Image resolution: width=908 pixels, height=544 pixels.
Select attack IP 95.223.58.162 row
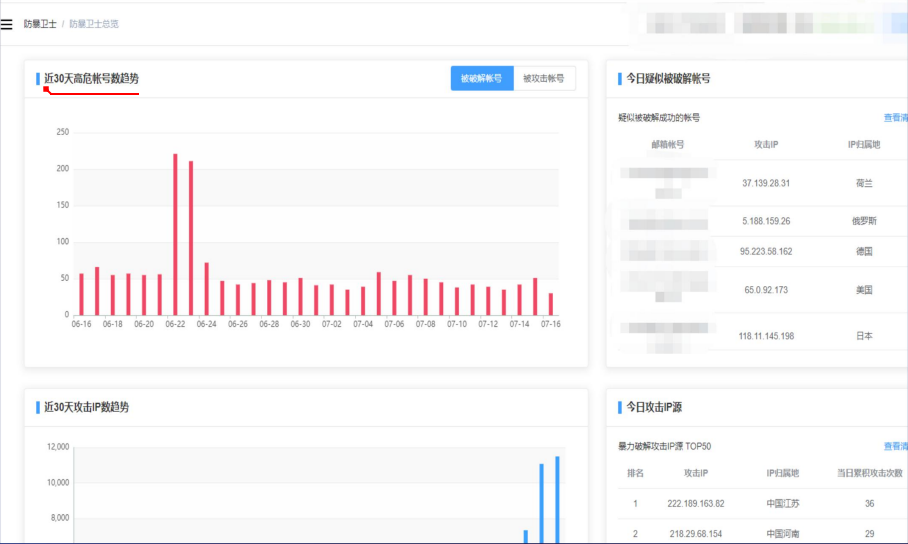coord(766,251)
